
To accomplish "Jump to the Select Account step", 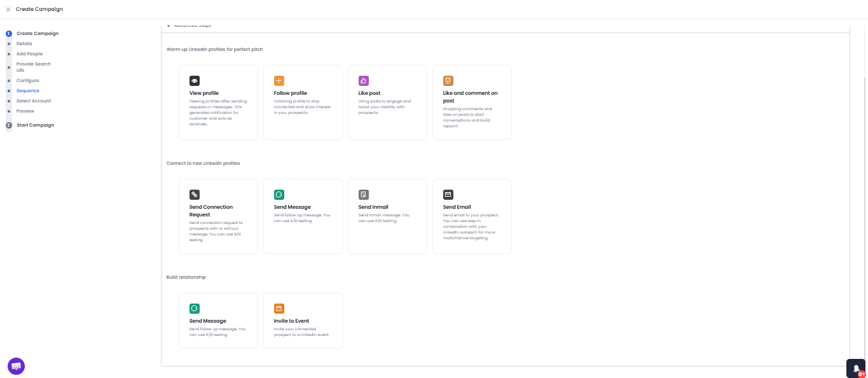I will pyautogui.click(x=34, y=101).
